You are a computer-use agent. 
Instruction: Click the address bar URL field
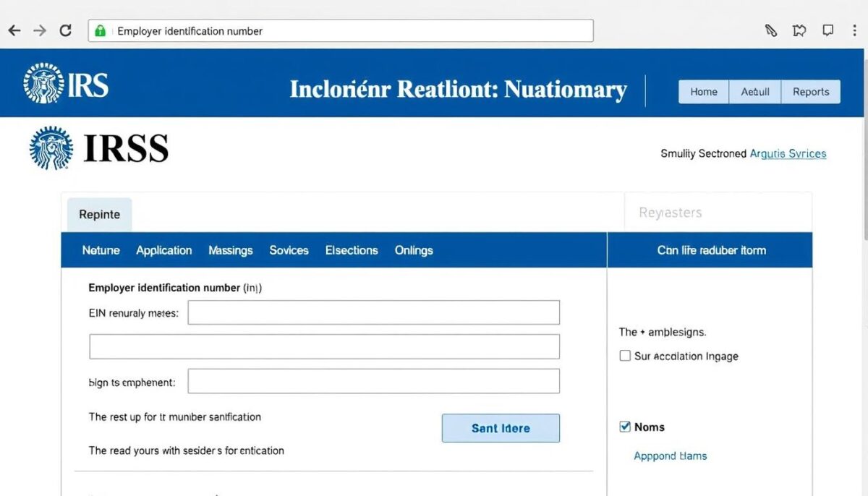pyautogui.click(x=347, y=31)
